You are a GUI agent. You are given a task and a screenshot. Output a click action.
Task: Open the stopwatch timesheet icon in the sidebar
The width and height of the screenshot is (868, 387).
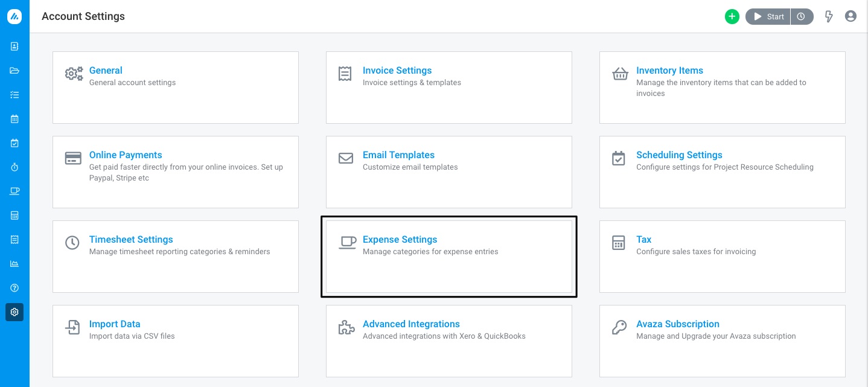pos(14,167)
